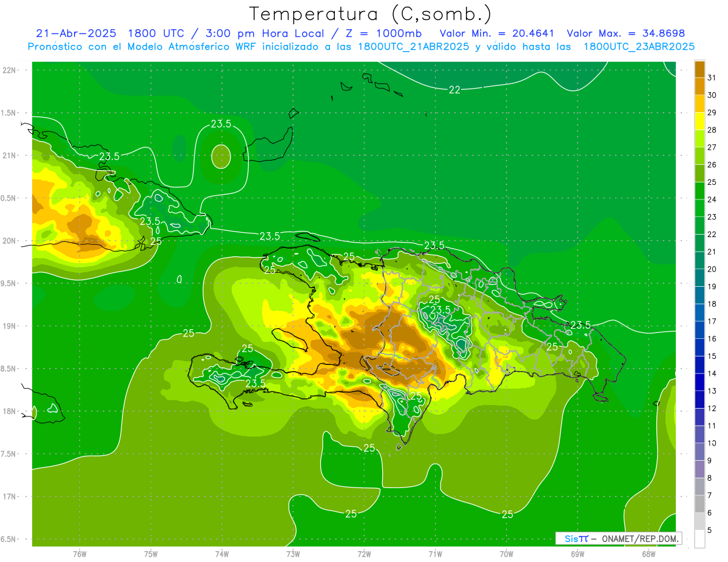This screenshot has height=562, width=728.
Task: Click the 22N latitude axis label
Action: point(10,70)
